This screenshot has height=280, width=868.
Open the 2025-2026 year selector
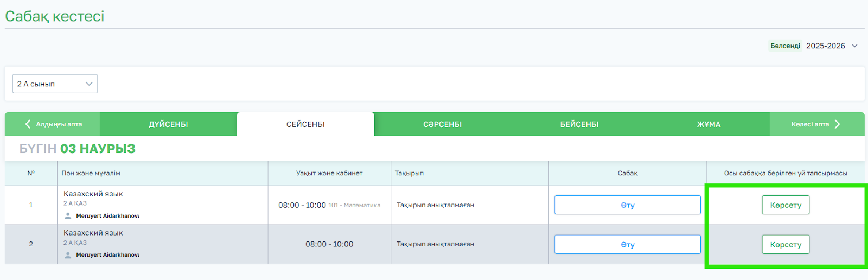(825, 46)
